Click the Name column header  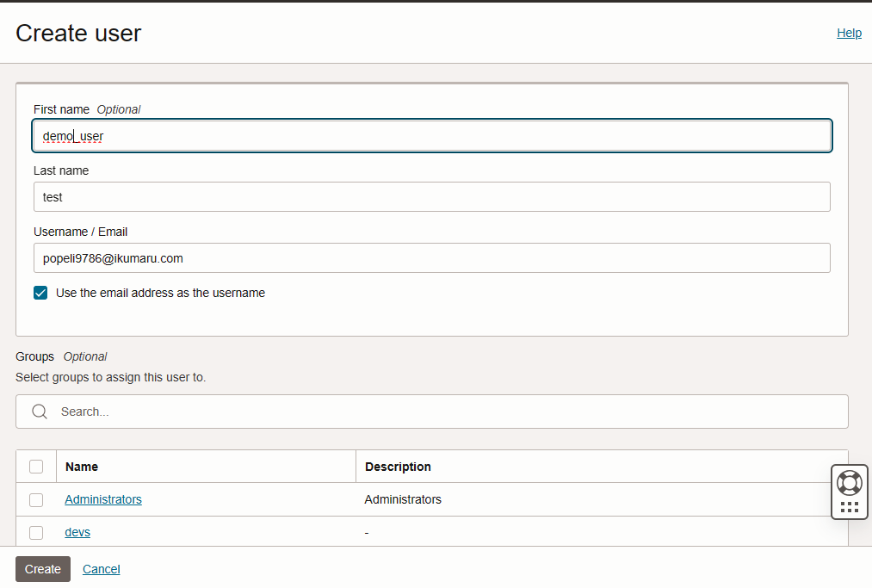pos(82,467)
